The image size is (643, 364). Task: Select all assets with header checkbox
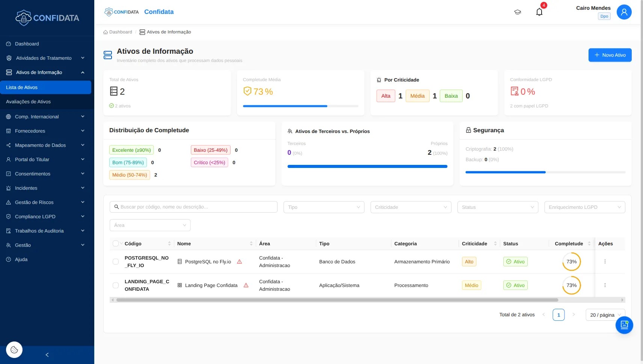115,243
